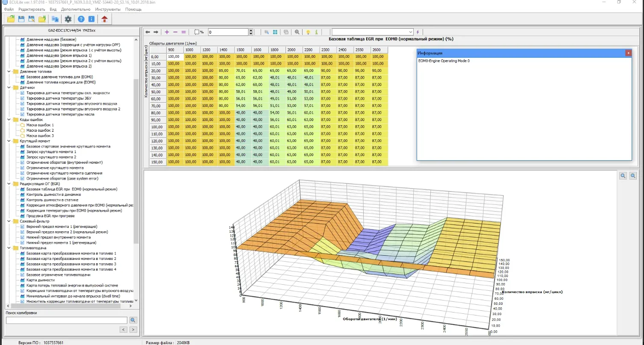Click the red upload arrow icon
This screenshot has height=345, width=644.
(x=104, y=19)
